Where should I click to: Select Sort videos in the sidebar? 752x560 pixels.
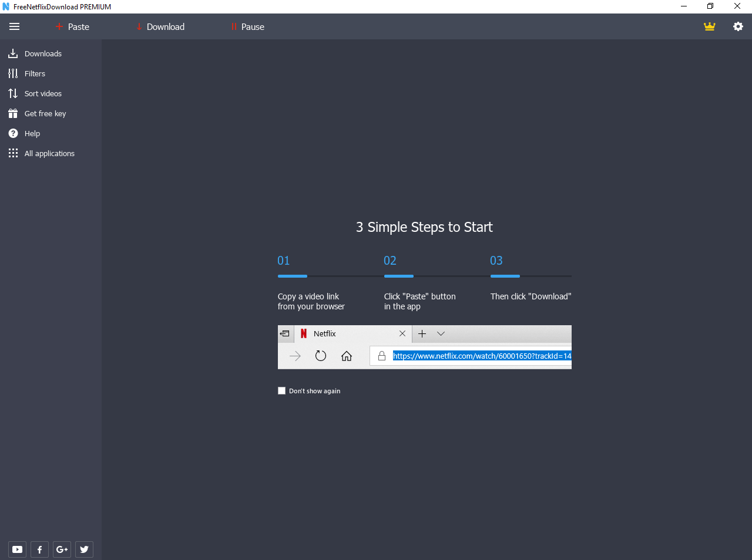42,94
